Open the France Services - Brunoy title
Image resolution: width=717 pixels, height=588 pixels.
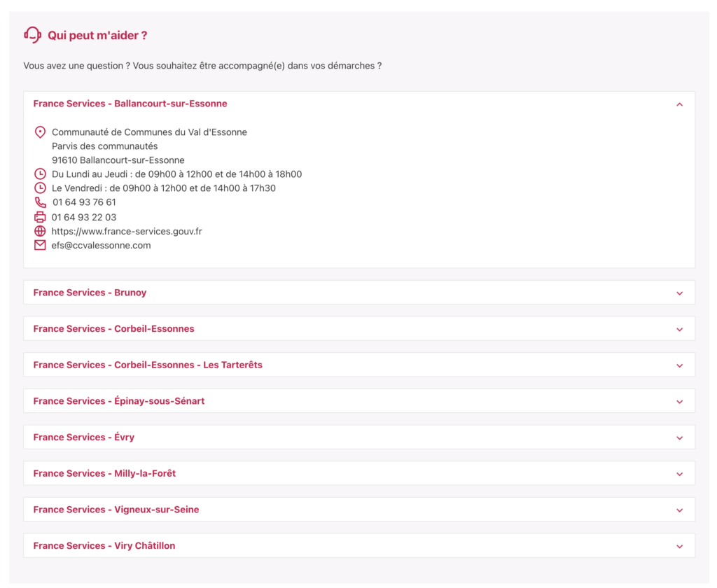[x=90, y=293]
